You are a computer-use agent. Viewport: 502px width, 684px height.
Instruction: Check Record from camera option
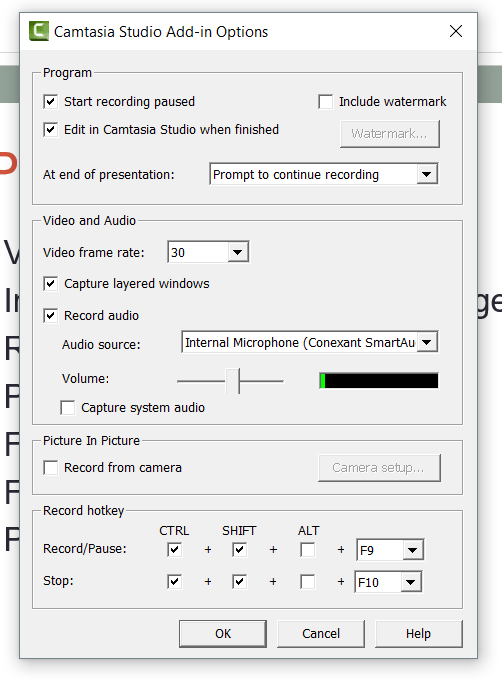[51, 468]
